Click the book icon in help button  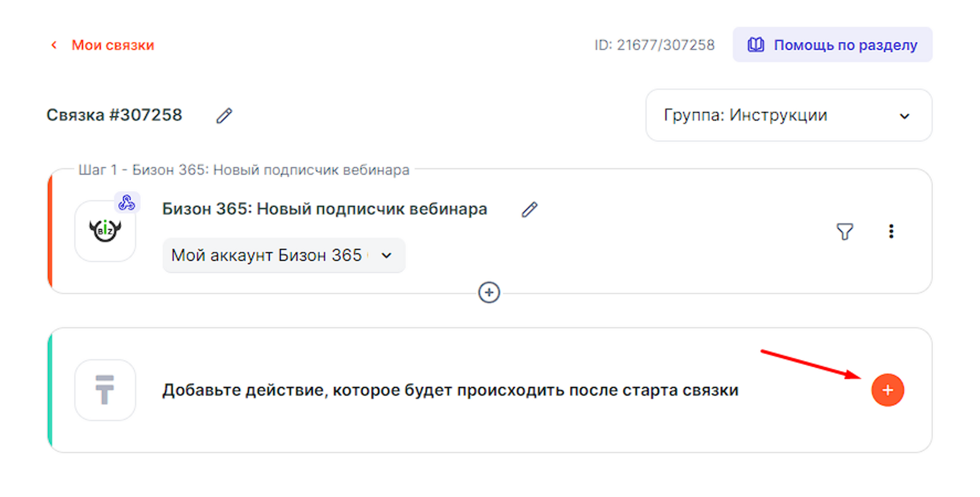click(x=756, y=45)
